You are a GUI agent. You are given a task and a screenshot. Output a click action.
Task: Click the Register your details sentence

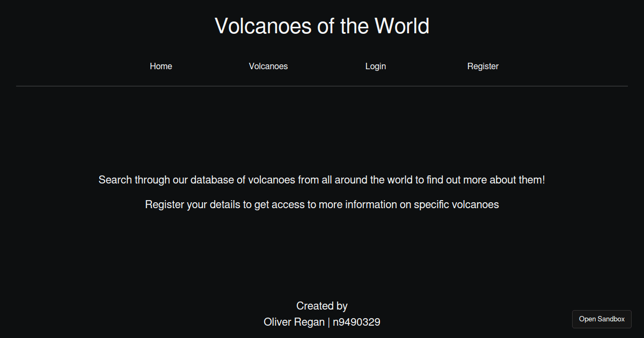tap(322, 205)
